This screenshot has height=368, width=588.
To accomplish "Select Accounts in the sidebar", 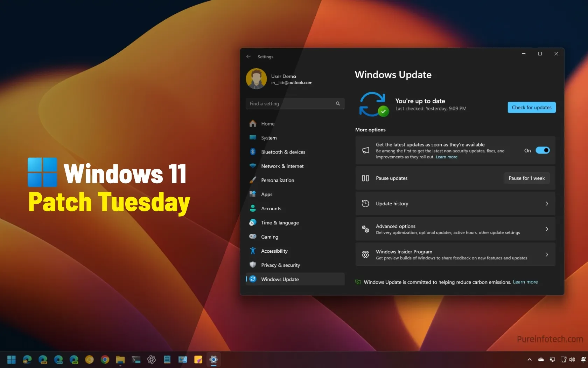I will [x=295, y=209].
